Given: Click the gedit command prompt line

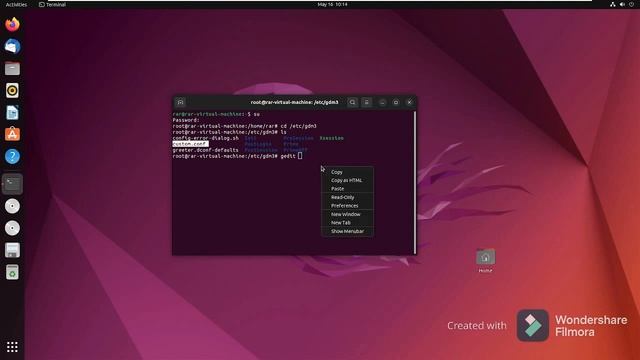Looking at the screenshot, I should coord(237,156).
